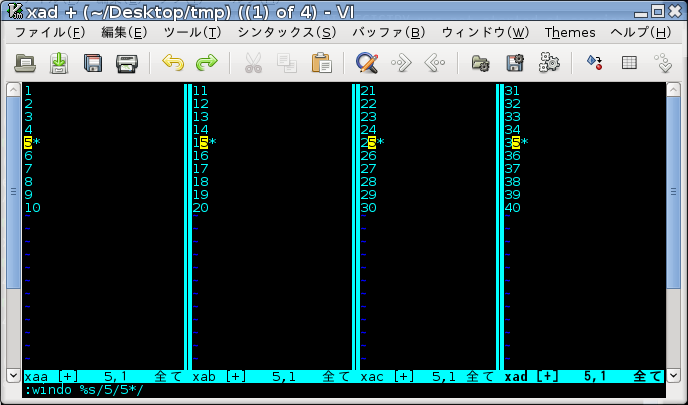Open the ツール(T) menu

(x=192, y=32)
